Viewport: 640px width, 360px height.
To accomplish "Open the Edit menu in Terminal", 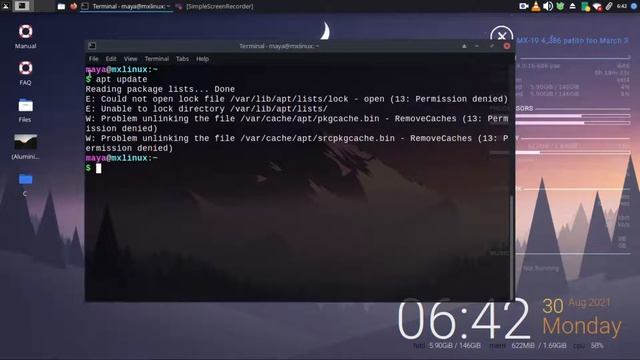I will 111,59.
